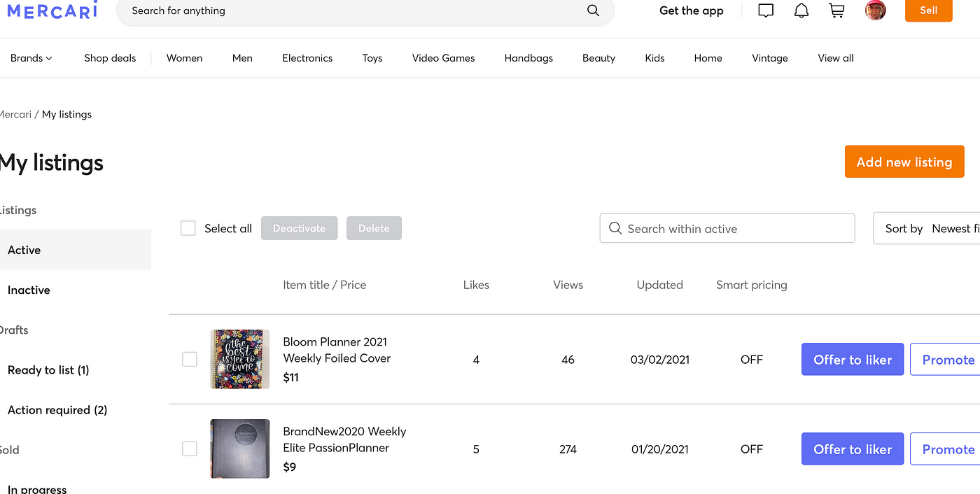Click the Updated column header
Viewport: 980px width, 494px height.
coord(659,285)
